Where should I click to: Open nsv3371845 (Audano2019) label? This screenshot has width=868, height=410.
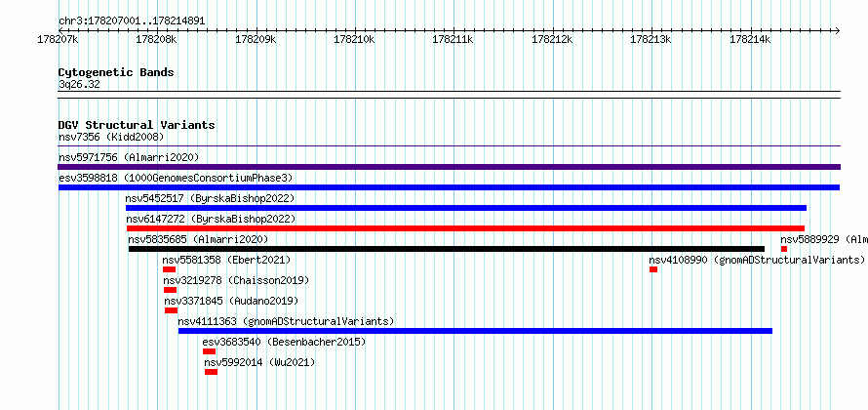231,301
